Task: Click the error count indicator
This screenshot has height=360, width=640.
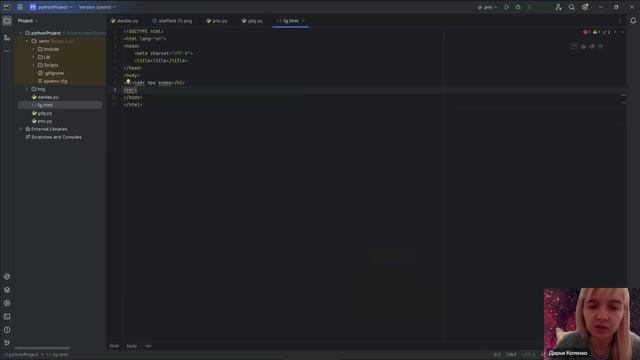Action: (x=587, y=32)
